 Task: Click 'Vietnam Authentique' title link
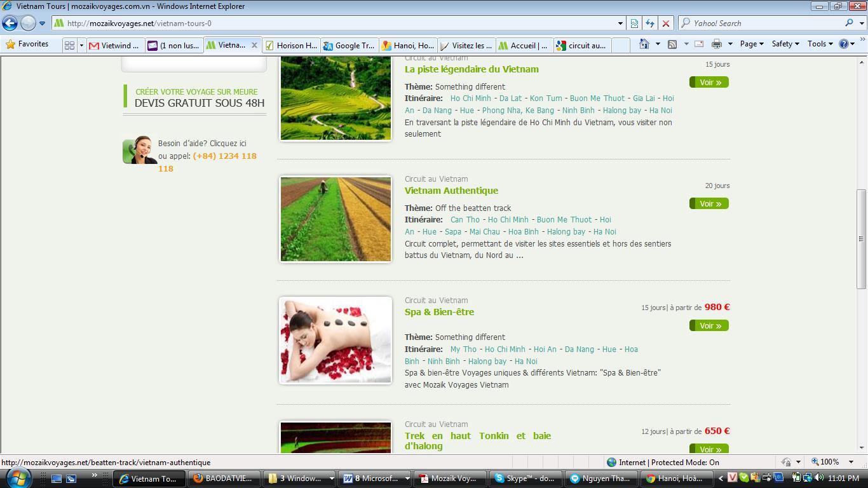[451, 191]
